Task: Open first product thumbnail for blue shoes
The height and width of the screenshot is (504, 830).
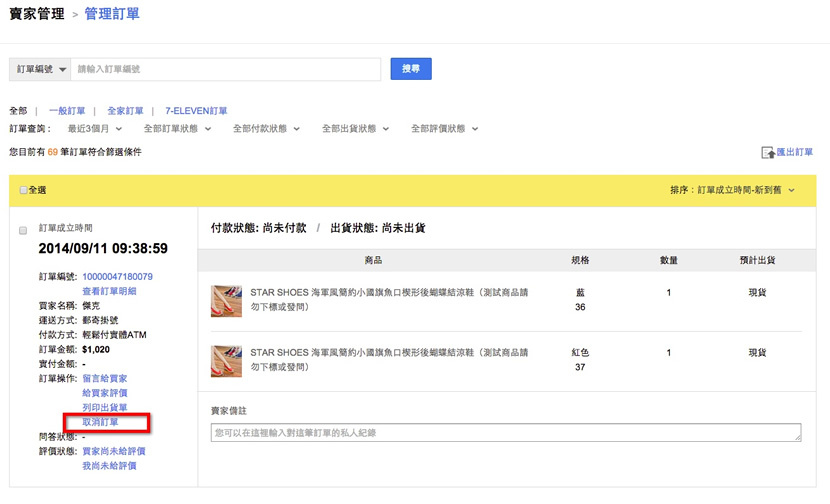Action: (226, 301)
